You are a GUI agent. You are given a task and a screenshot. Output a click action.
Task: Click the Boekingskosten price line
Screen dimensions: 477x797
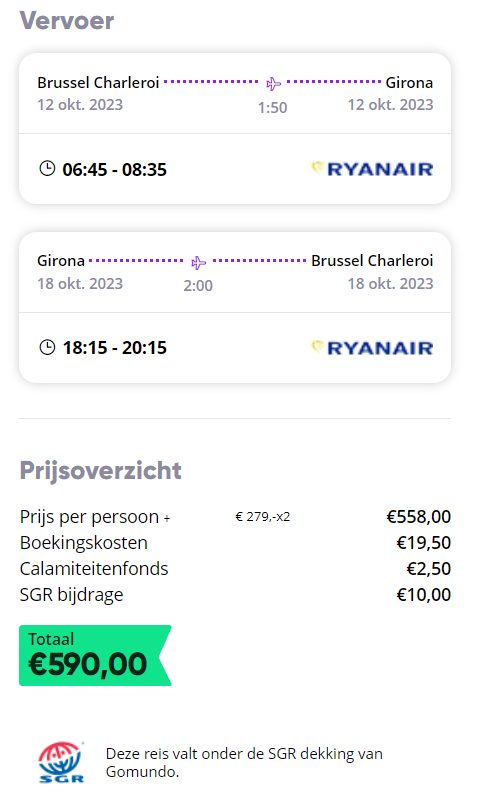[235, 543]
